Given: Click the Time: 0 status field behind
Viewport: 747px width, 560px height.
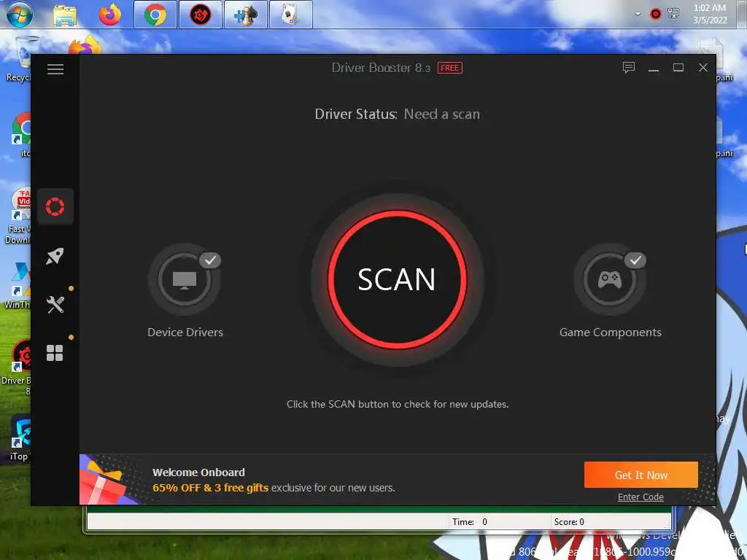Looking at the screenshot, I should pyautogui.click(x=499, y=522).
